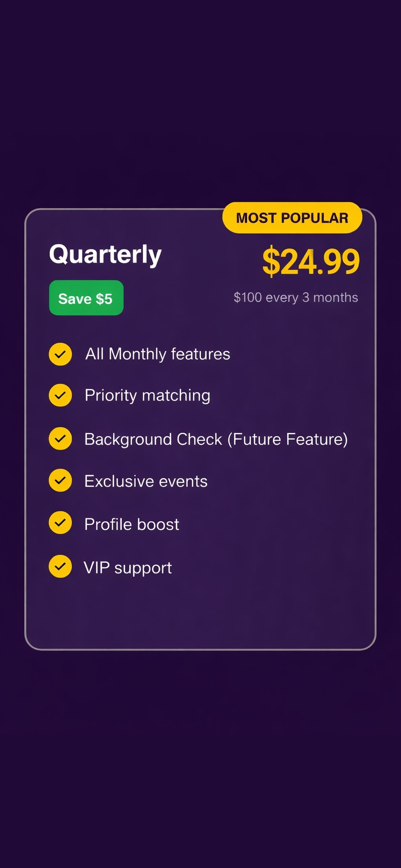The image size is (401, 868).
Task: Tap the "$100 every 3 months" billing note
Action: point(296,297)
